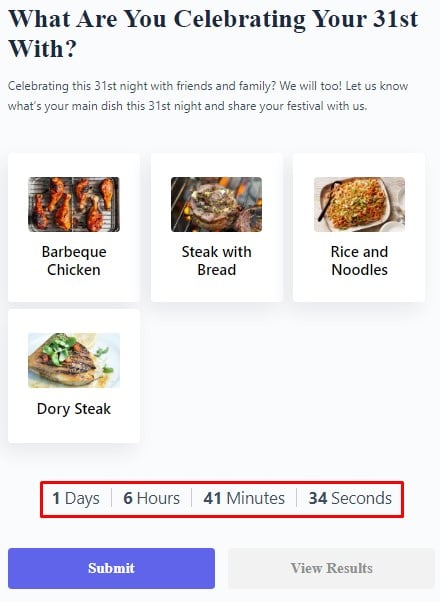This screenshot has height=602, width=440.
Task: Select the Dory Steak image
Action: click(x=74, y=361)
